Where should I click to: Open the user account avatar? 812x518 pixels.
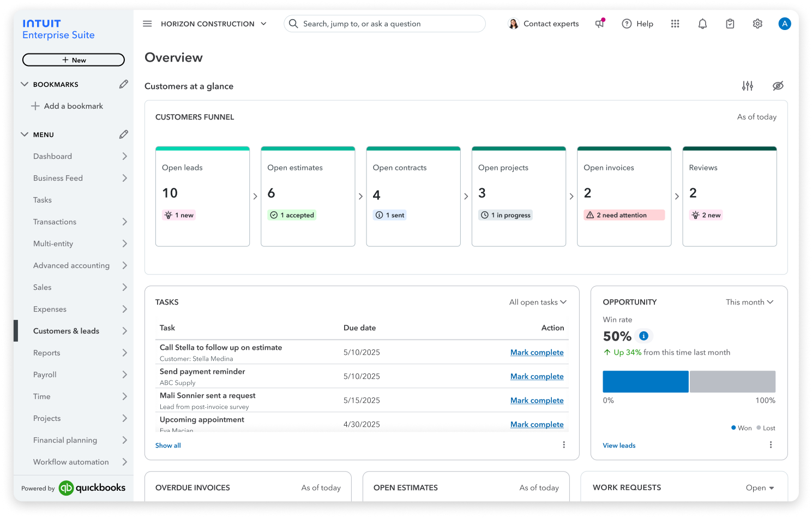coord(784,23)
